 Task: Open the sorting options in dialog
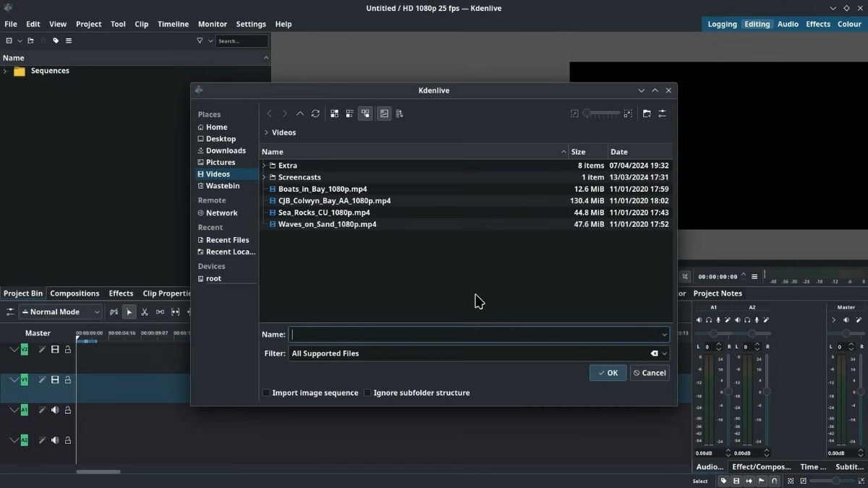click(x=399, y=114)
